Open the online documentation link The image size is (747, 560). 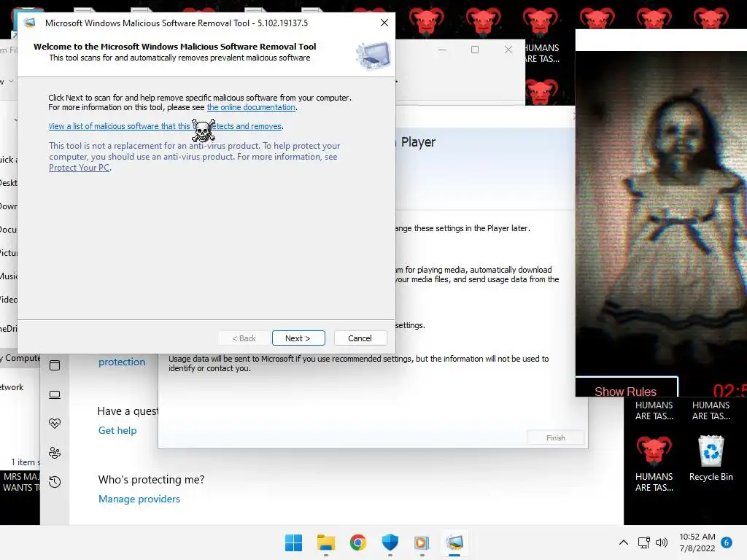tap(251, 107)
